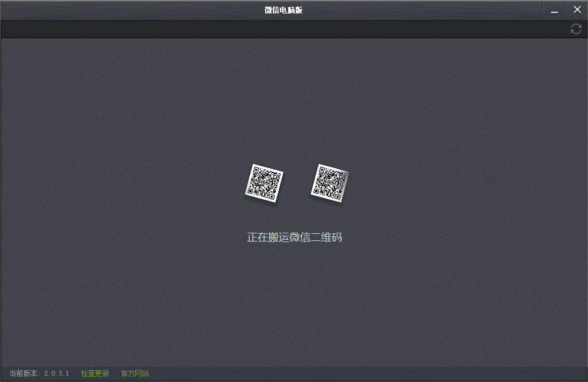Click the 微信电脑版 window title
588x382 pixels.
tap(283, 10)
